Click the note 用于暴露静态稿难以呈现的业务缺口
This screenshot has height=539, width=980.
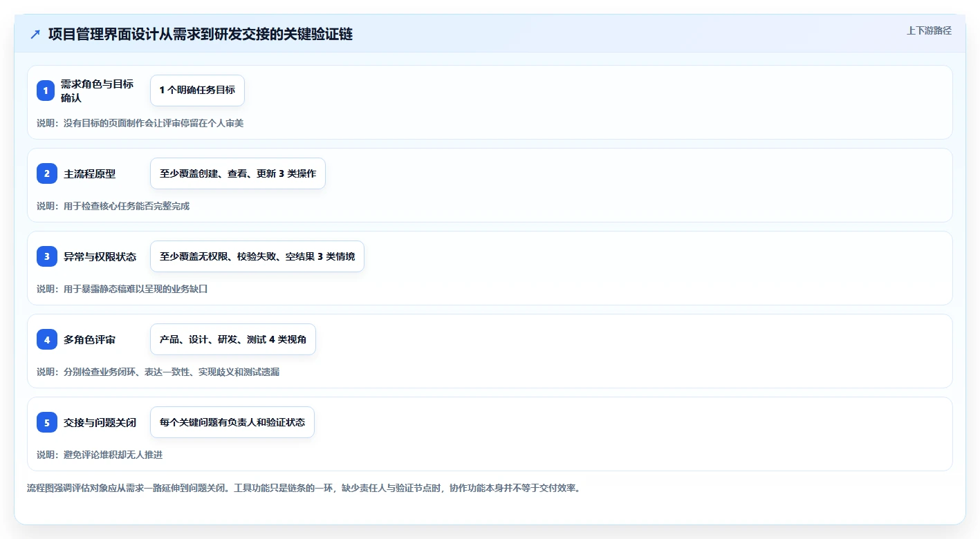coord(122,289)
